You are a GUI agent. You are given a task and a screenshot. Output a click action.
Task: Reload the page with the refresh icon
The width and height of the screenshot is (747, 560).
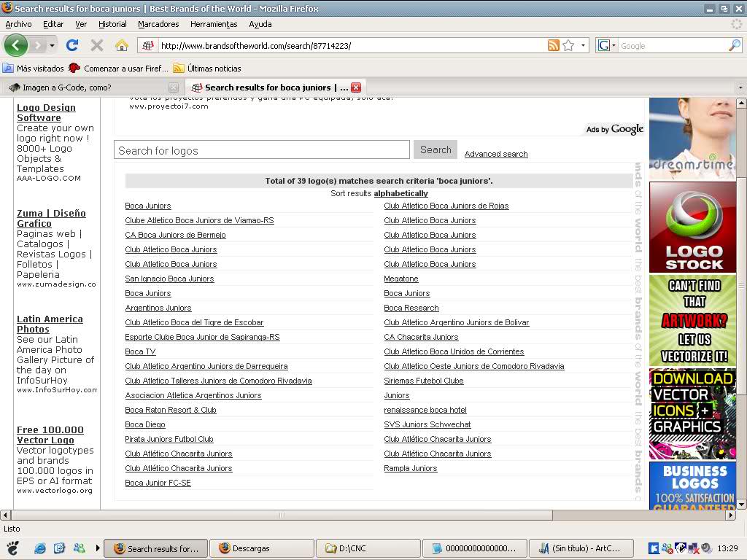[x=72, y=45]
